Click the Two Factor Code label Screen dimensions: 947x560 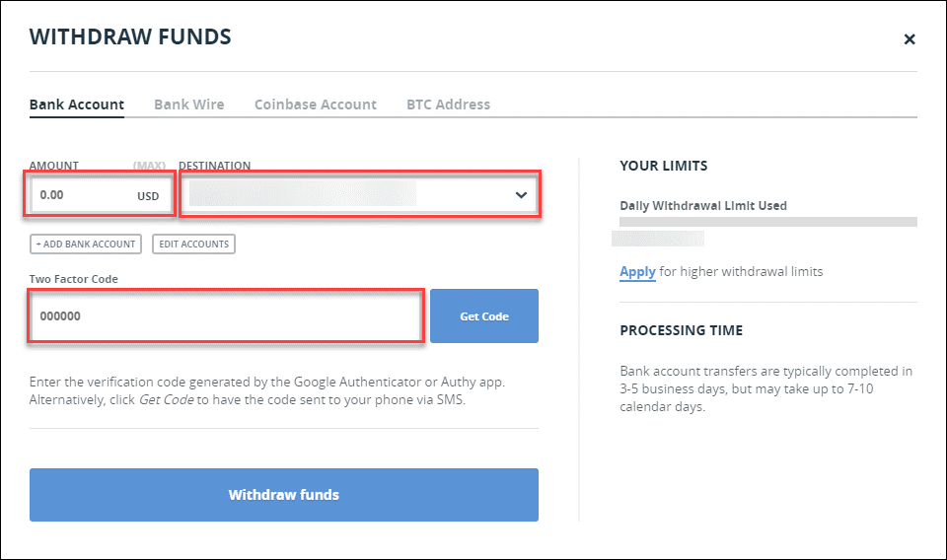pos(74,279)
